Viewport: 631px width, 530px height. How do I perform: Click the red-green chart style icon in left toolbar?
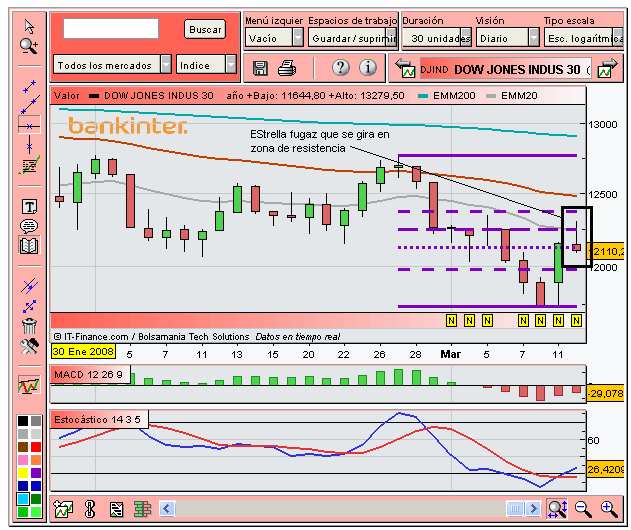pos(29,386)
